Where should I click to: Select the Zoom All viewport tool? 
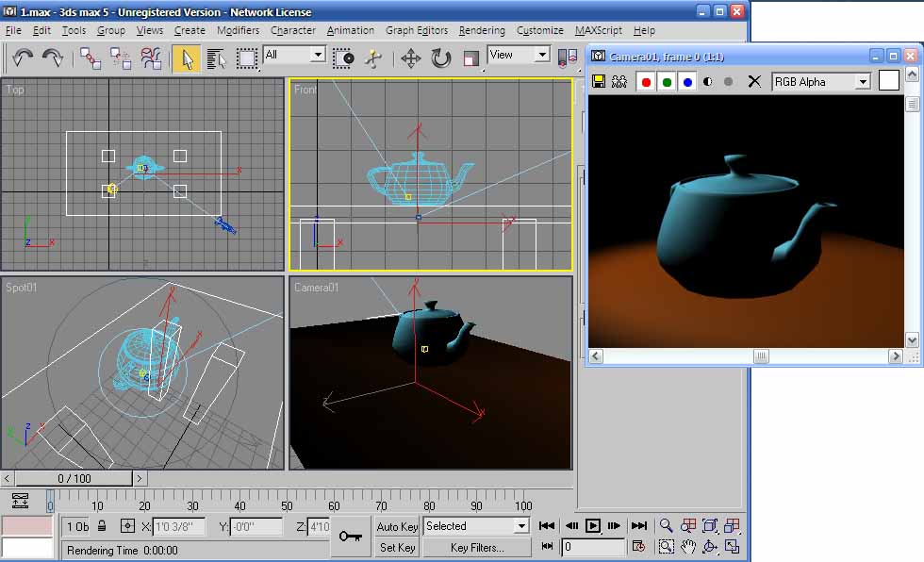[687, 525]
